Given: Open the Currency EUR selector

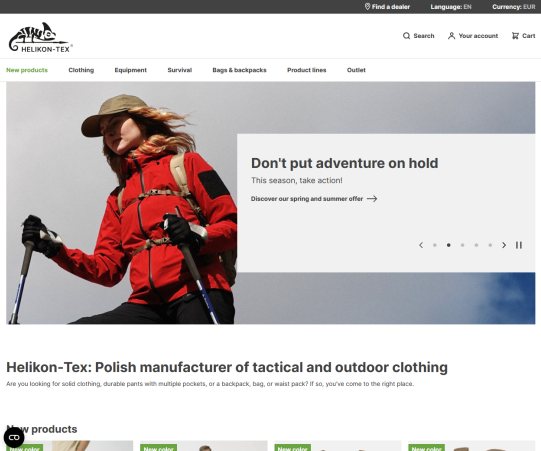Looking at the screenshot, I should [x=514, y=7].
